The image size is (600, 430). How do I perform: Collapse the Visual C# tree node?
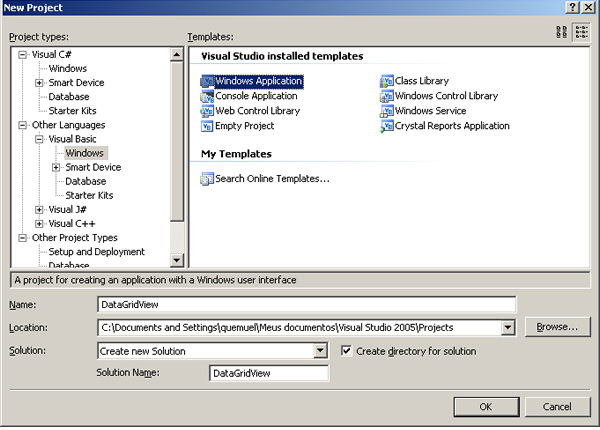(x=23, y=55)
